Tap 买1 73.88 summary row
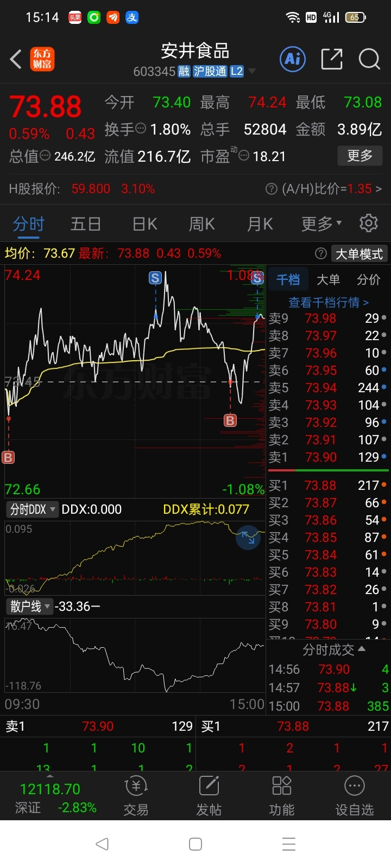The width and height of the screenshot is (391, 868). click(293, 726)
